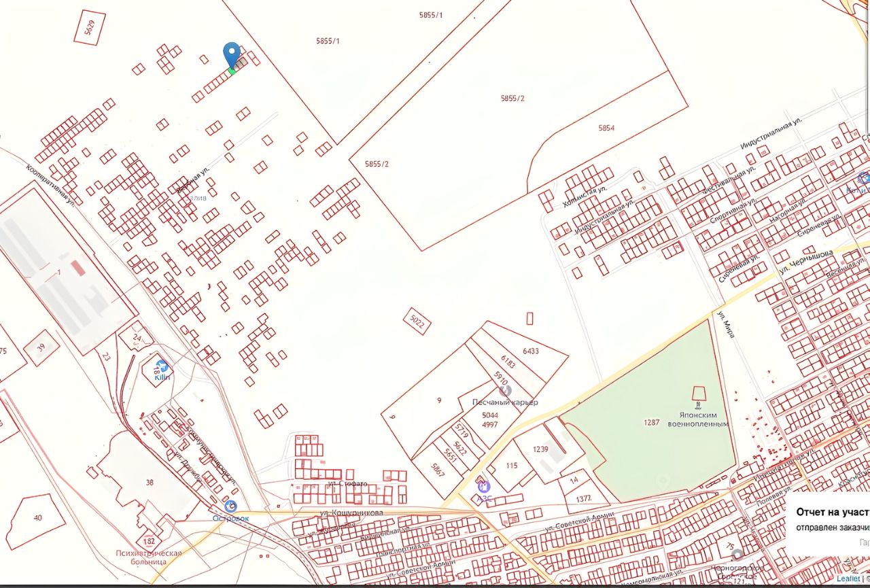This screenshot has width=870, height=588.
Task: Select parcel labeled 38
Action: click(150, 481)
